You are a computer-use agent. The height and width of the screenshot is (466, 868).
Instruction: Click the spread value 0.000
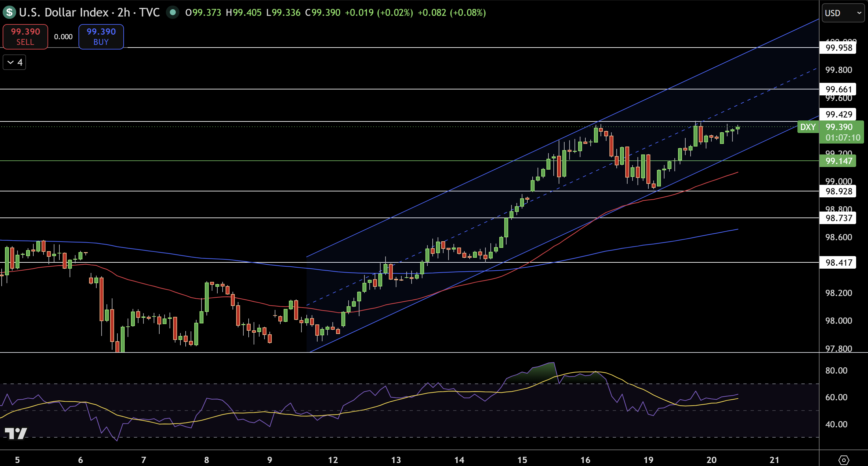coord(63,37)
